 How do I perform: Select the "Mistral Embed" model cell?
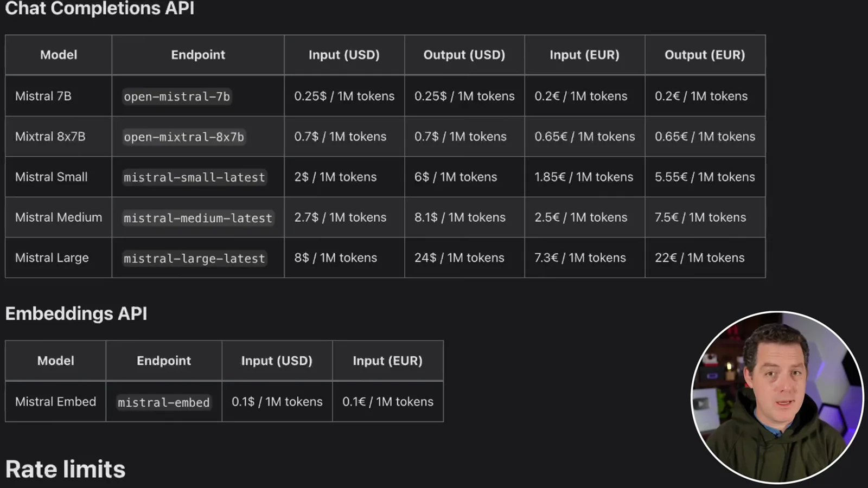click(56, 402)
